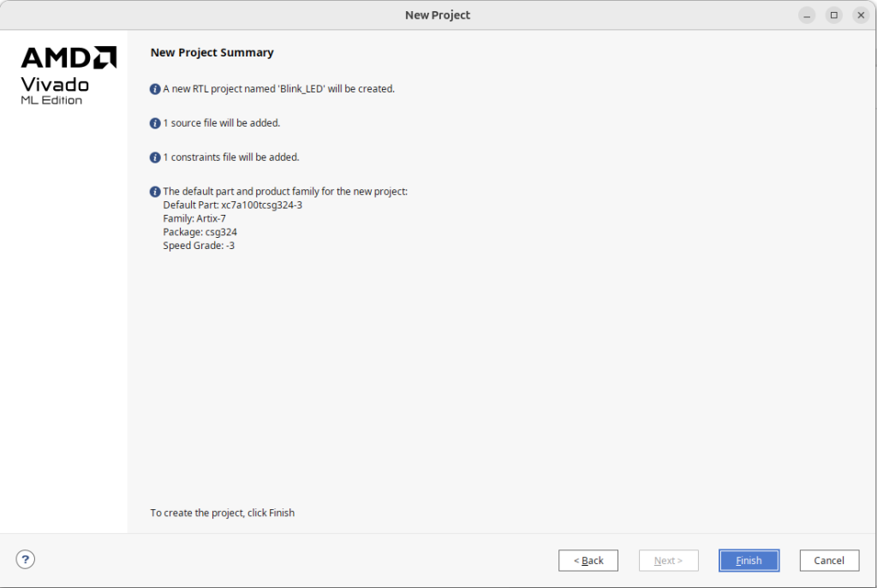Click the Default Part xc7a100tcsg324-3 line

pyautogui.click(x=232, y=205)
